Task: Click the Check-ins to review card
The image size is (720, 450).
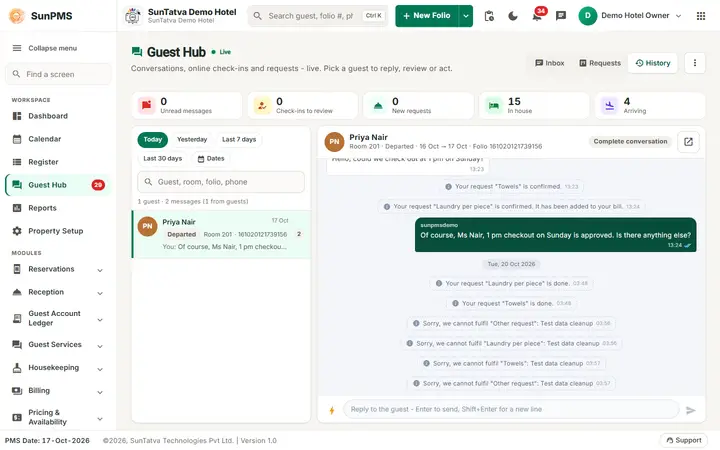Action: (303, 106)
